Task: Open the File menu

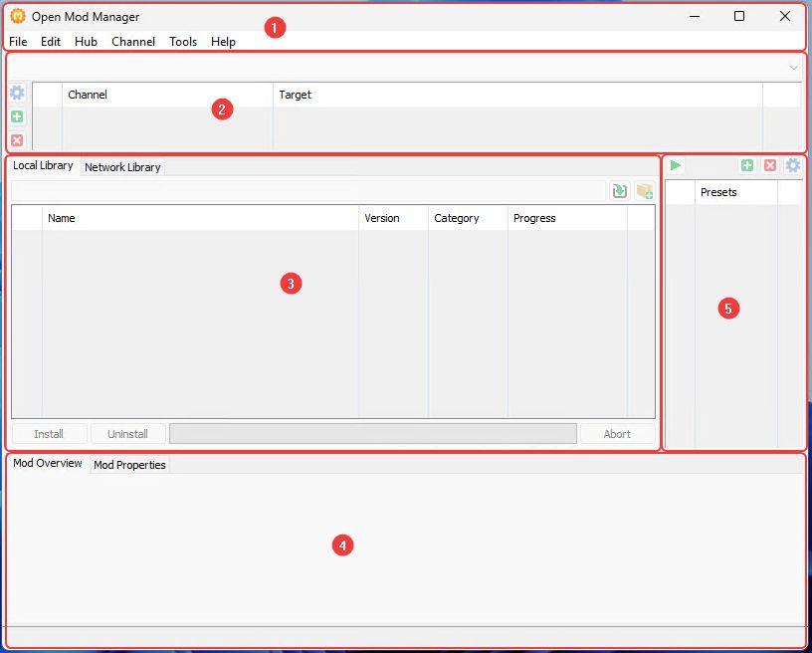Action: pyautogui.click(x=18, y=42)
